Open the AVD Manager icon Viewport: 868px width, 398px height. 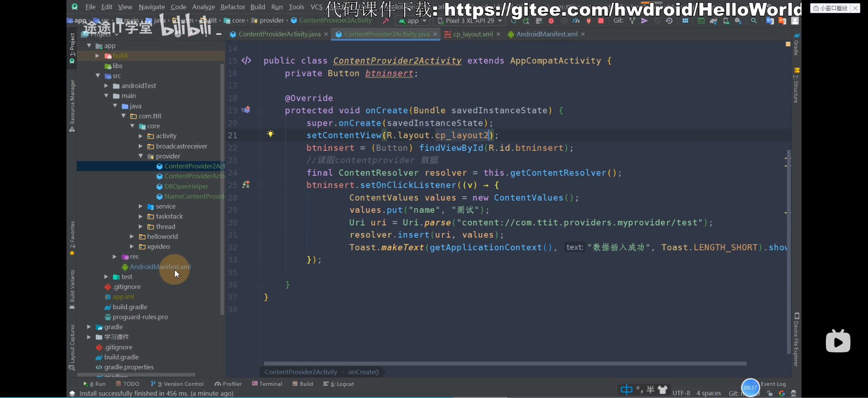[726, 21]
